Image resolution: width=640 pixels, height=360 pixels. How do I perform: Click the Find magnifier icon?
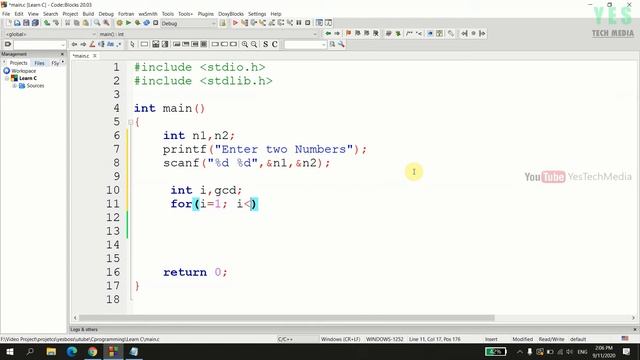click(x=97, y=23)
